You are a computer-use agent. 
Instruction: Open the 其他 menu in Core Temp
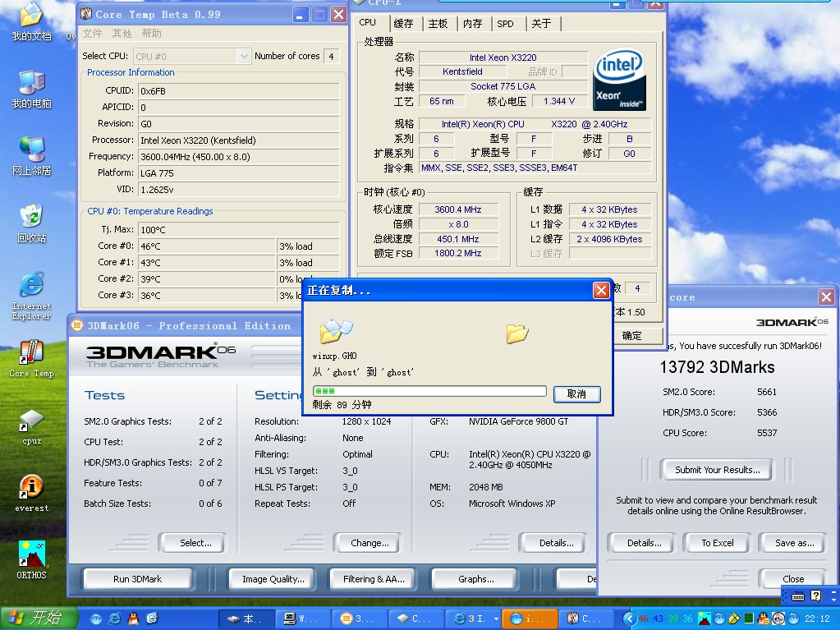(122, 33)
